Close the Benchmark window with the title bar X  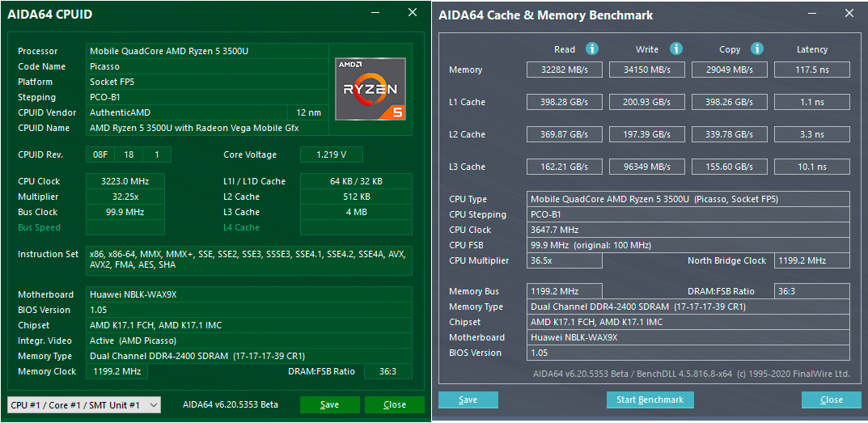[849, 14]
